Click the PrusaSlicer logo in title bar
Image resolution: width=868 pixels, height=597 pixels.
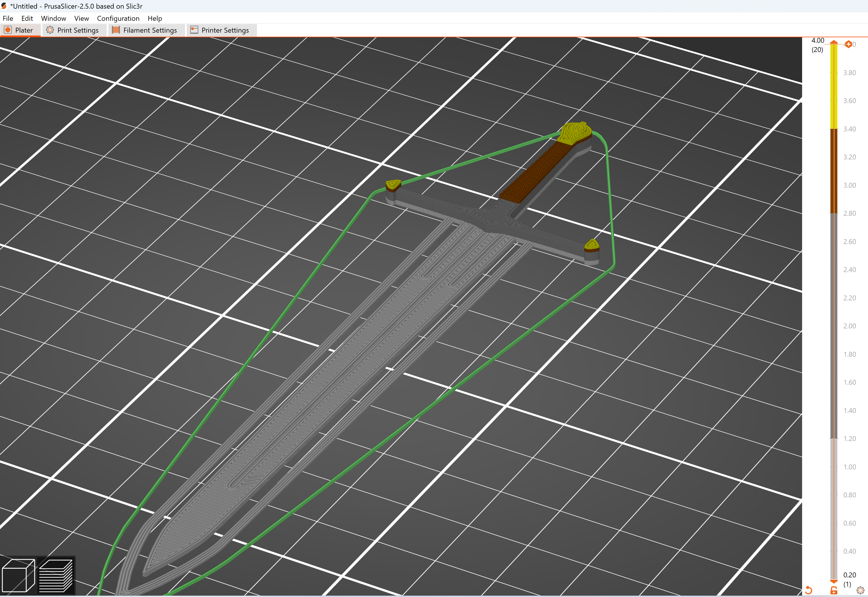[x=4, y=6]
